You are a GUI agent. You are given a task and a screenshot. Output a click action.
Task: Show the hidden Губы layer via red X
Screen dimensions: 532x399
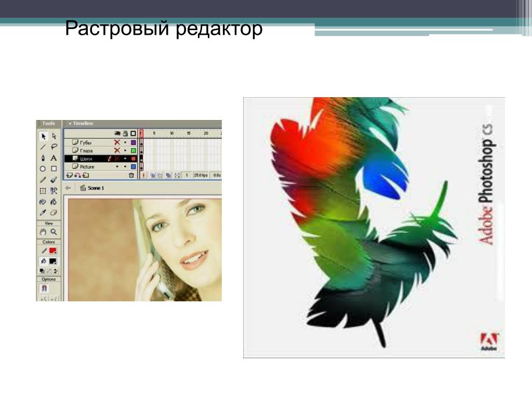point(117,142)
